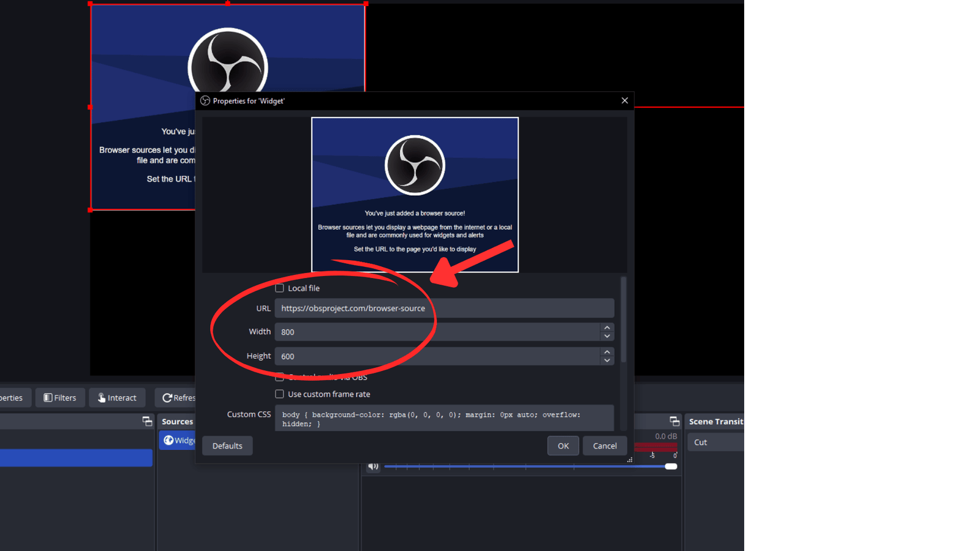Enable Use custom frame rate checkbox
980x551 pixels.
click(x=279, y=394)
